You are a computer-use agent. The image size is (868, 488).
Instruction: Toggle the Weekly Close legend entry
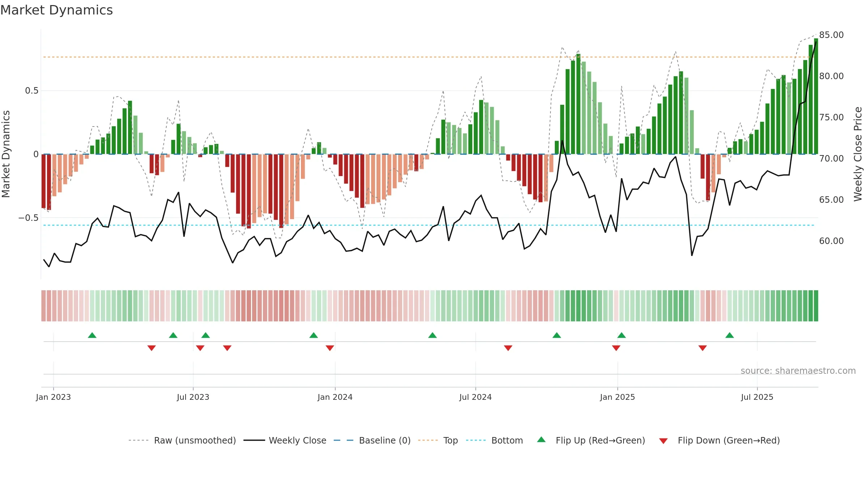[285, 440]
